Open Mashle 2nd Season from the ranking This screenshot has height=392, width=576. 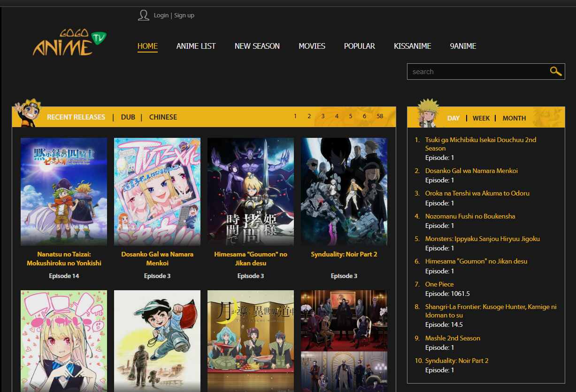[453, 338]
